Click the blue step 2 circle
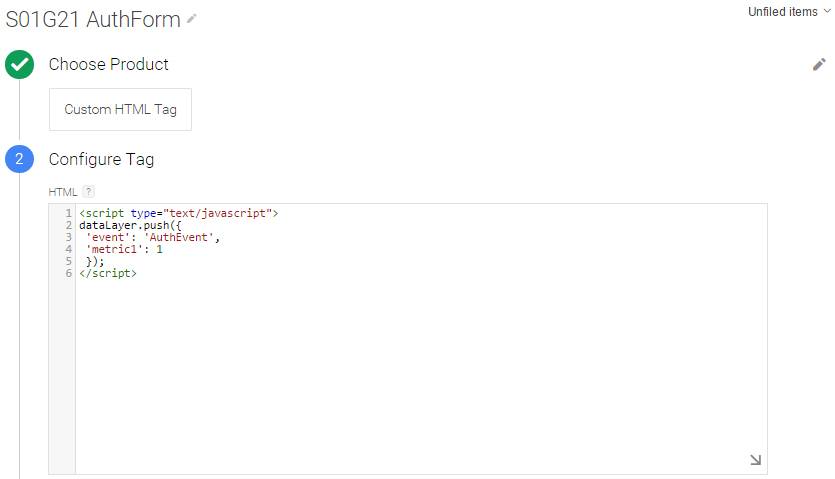This screenshot has height=479, width=835. click(x=20, y=159)
